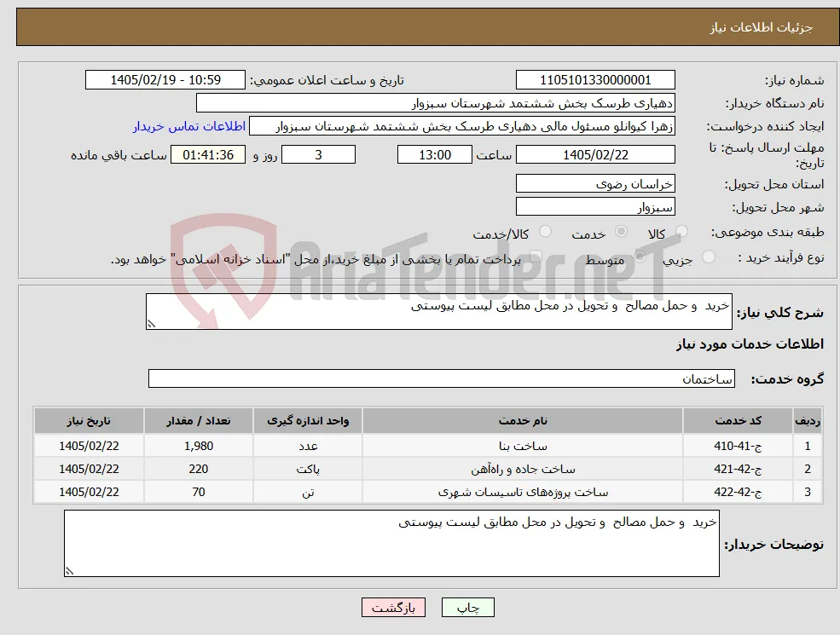Click the deadline date field 1405/02/22
This screenshot has width=840, height=635.
595,155
